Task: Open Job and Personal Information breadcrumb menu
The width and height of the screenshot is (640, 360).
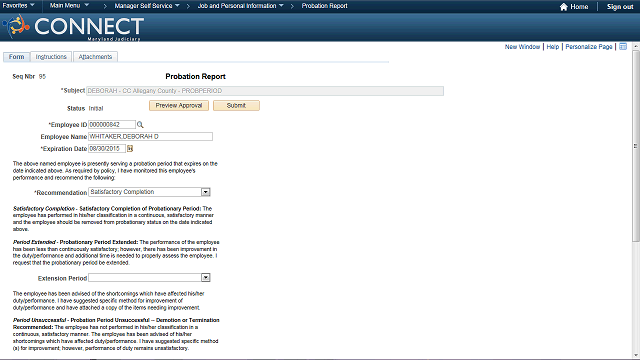Action: (x=240, y=6)
